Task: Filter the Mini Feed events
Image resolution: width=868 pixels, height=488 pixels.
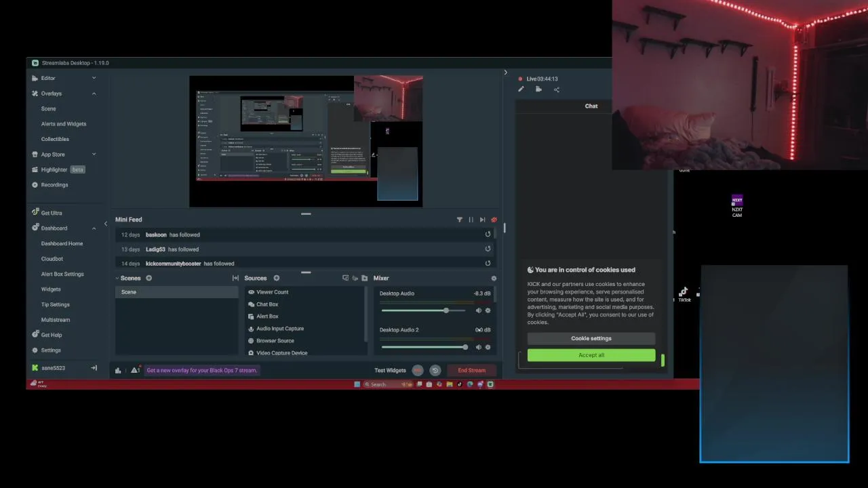Action: coord(460,220)
